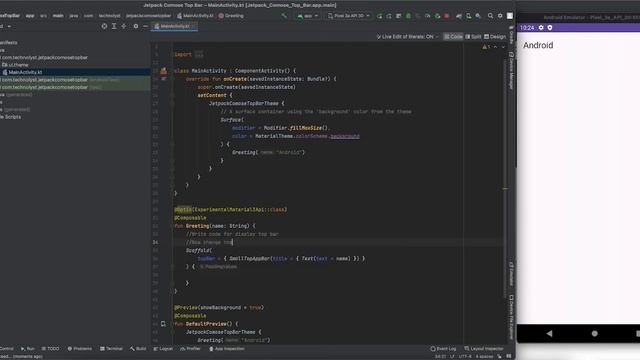Click the AVD Device Manager toolbar icon

468,16
